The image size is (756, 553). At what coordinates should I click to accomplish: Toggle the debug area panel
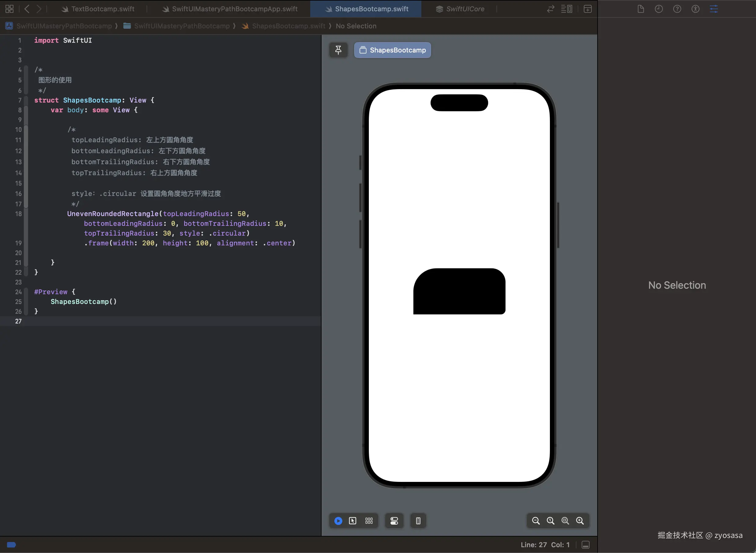pyautogui.click(x=586, y=545)
